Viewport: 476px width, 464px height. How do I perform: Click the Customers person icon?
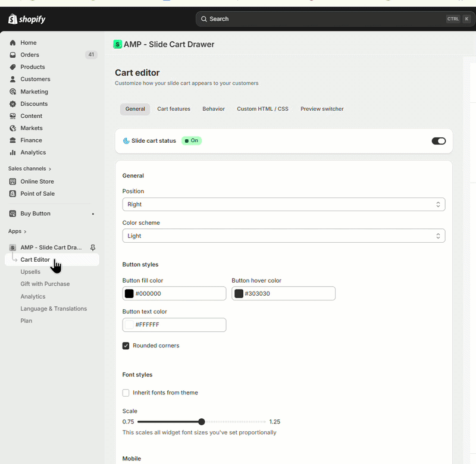pos(12,79)
